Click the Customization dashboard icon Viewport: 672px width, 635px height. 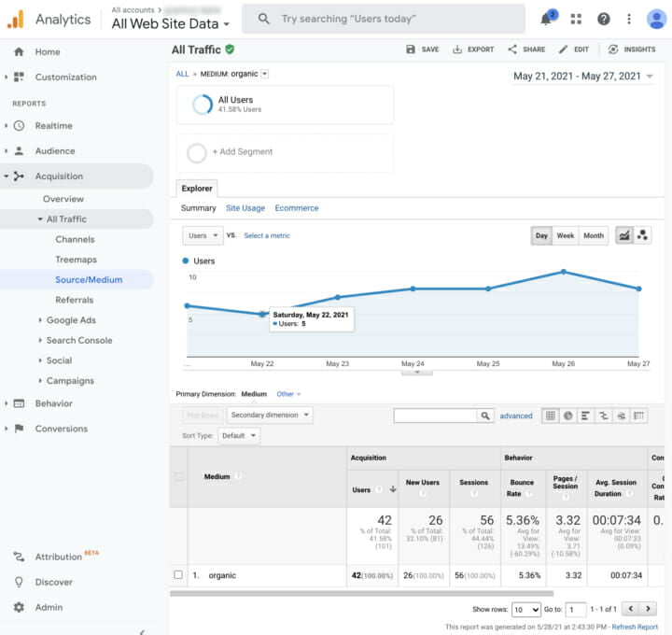(19, 78)
